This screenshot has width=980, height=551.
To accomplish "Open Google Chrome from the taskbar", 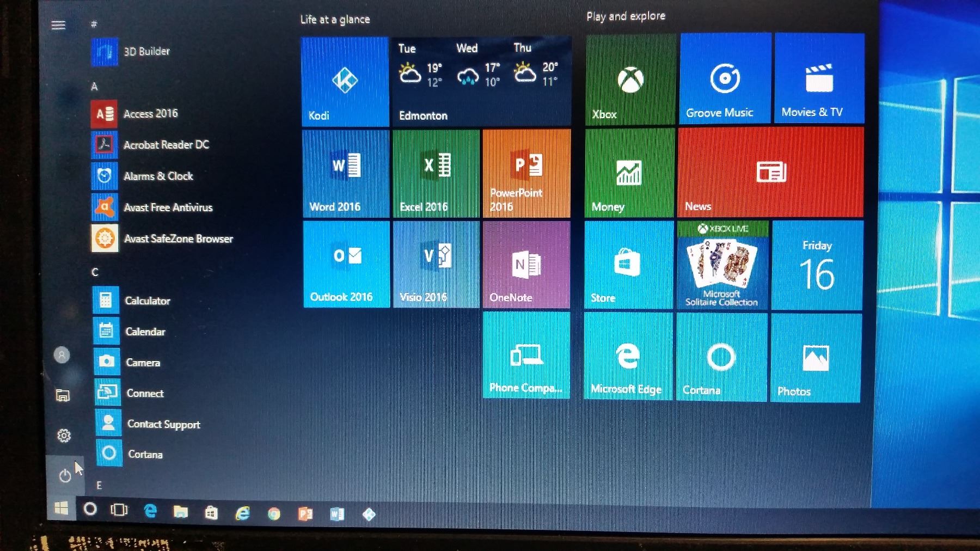I will [274, 513].
